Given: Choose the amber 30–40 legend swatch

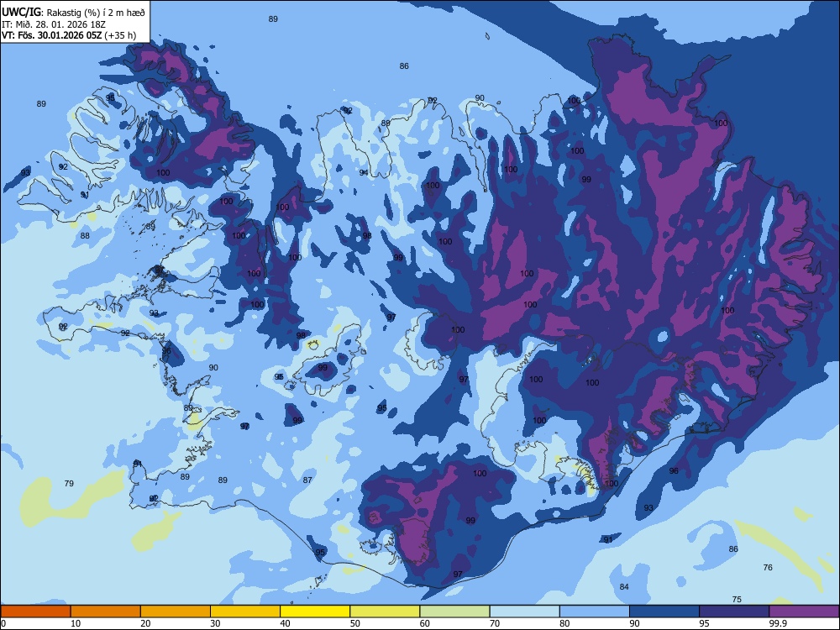Looking at the screenshot, I should (x=245, y=612).
